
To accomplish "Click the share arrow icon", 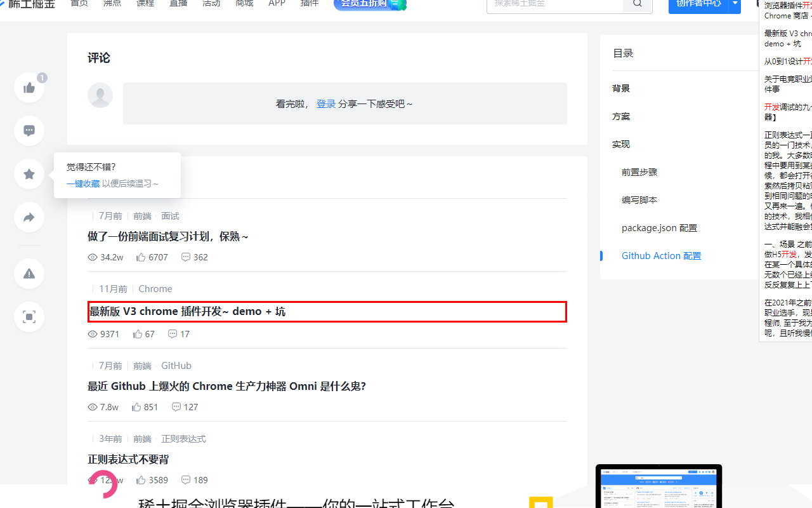I will point(29,217).
